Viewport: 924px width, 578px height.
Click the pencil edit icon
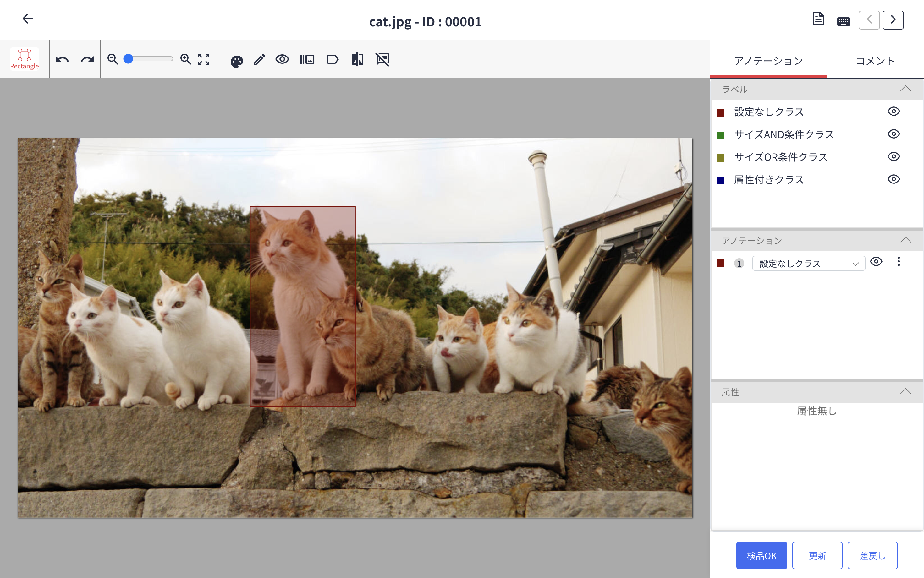point(259,60)
